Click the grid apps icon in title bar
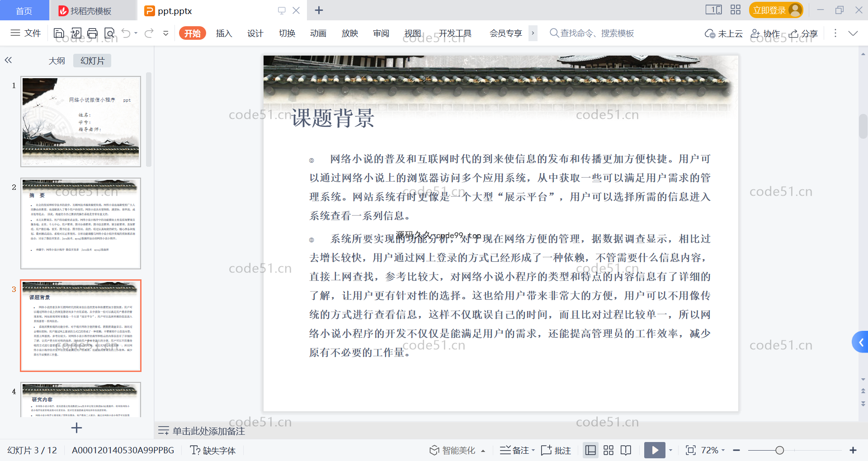Viewport: 868px width, 461px height. 736,9
